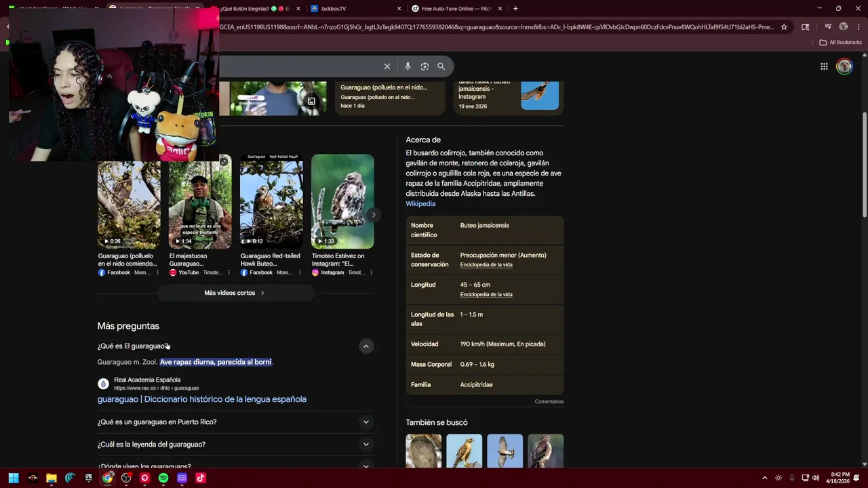Open taskbar volume control
Viewport: 868px width, 488px height.
click(x=816, y=478)
